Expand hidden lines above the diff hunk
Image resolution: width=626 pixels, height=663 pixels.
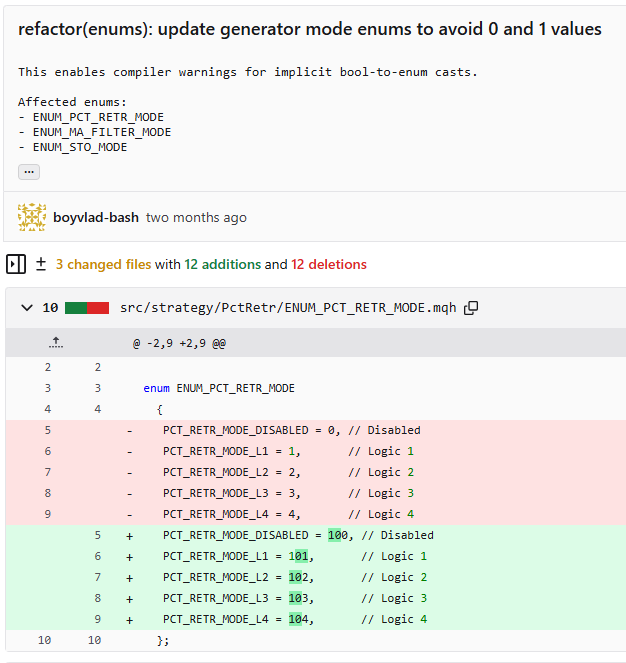56,343
